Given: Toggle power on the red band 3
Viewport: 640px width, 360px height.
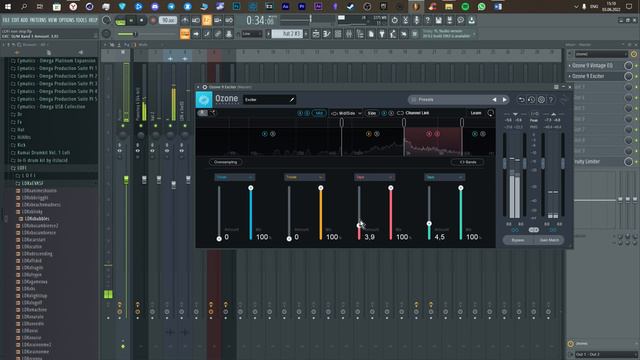Looking at the screenshot, I should tap(429, 133).
